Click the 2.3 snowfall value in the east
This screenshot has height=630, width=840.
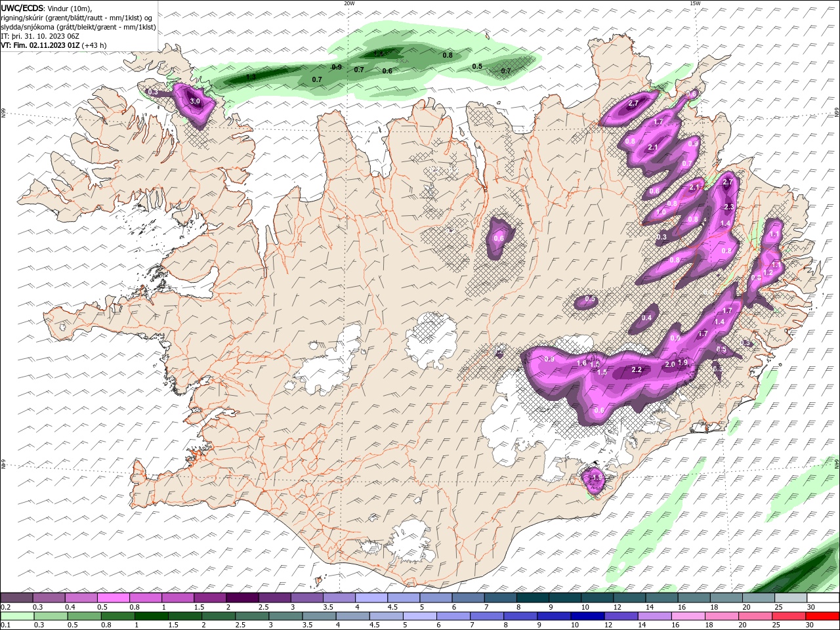click(728, 207)
